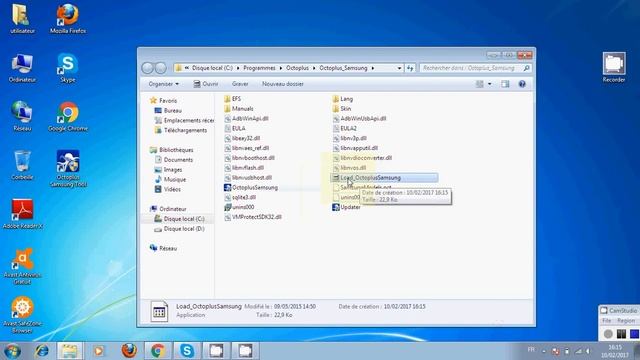This screenshot has width=640, height=360.
Task: Select the sqlite3.dll file
Action: [x=240, y=197]
